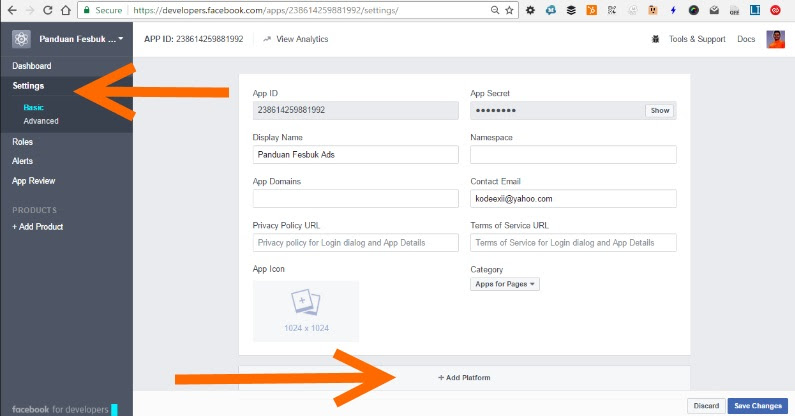795x416 pixels.
Task: Open Basic settings sub-item
Action: tap(33, 108)
